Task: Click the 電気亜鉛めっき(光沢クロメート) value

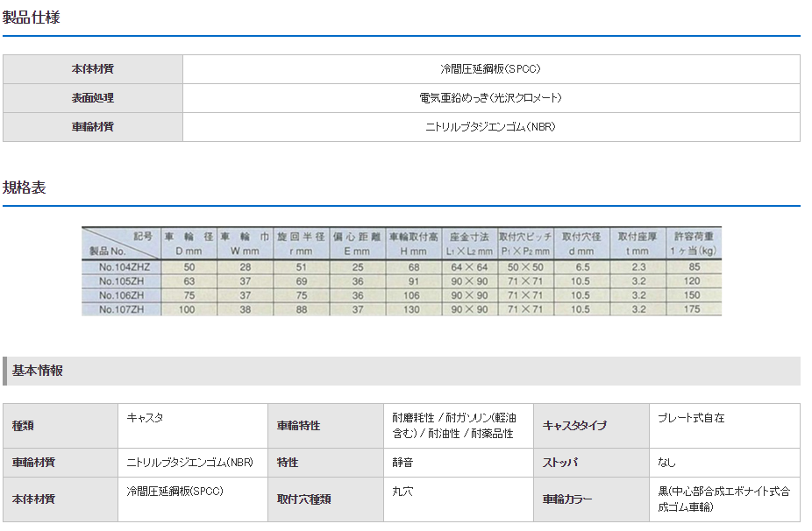Action: click(x=490, y=98)
